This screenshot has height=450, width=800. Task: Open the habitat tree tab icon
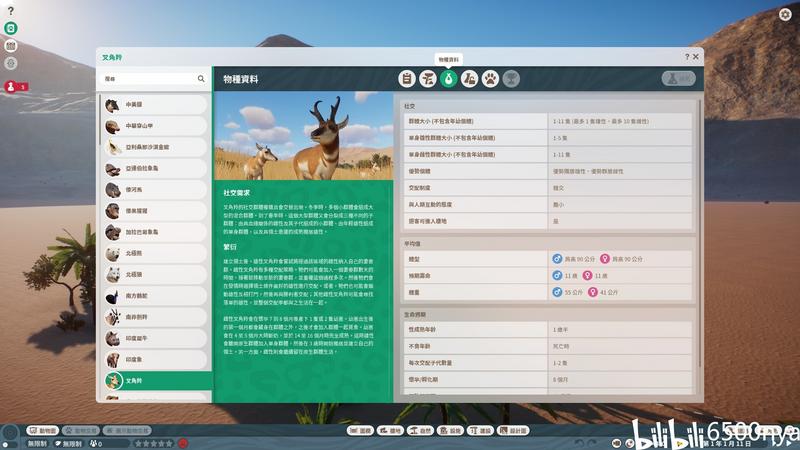tap(428, 79)
